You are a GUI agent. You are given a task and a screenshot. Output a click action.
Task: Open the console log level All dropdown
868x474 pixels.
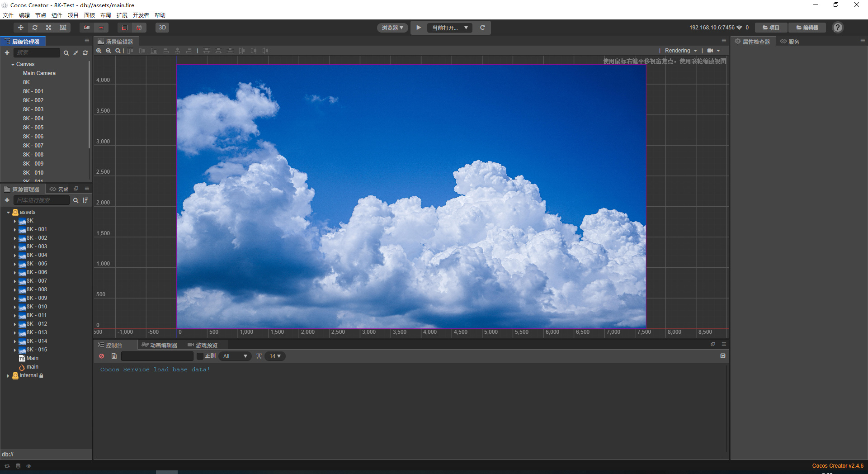point(235,356)
